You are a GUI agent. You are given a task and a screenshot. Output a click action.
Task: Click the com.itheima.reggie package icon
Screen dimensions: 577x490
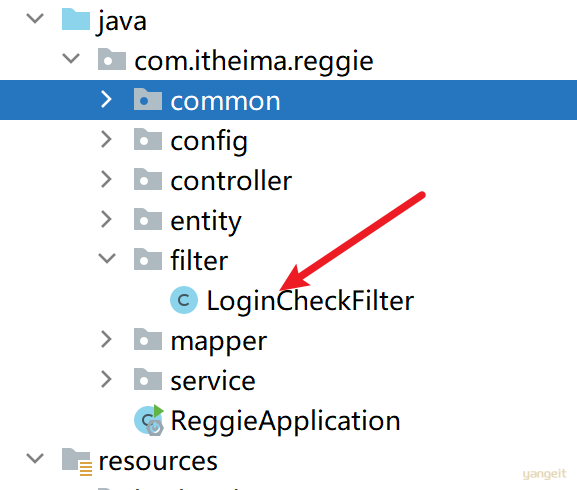click(x=112, y=59)
